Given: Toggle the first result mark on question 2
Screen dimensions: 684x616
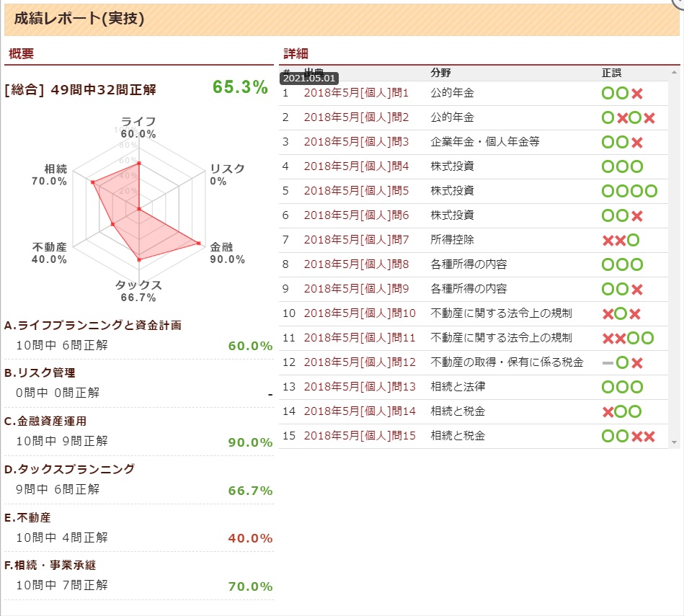Looking at the screenshot, I should [x=607, y=117].
